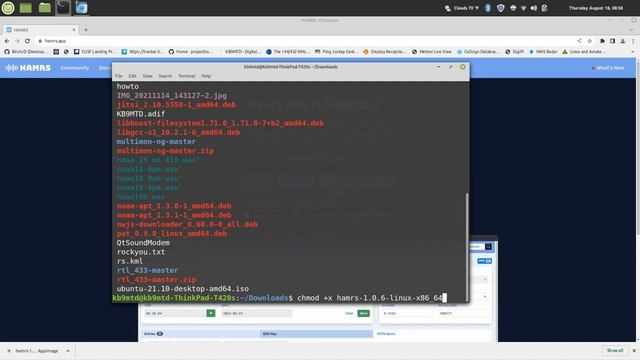Click the Clear link beside Save
640x360 pixels.
point(349,313)
